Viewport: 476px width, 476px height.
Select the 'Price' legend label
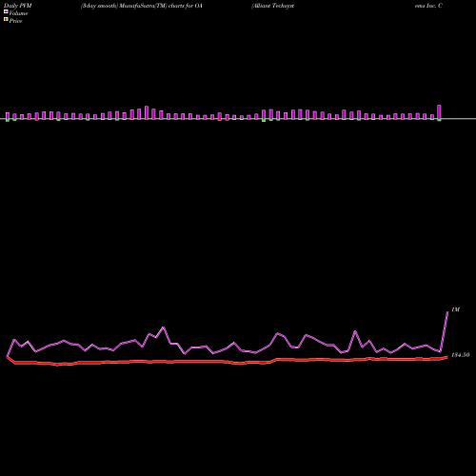15,21
